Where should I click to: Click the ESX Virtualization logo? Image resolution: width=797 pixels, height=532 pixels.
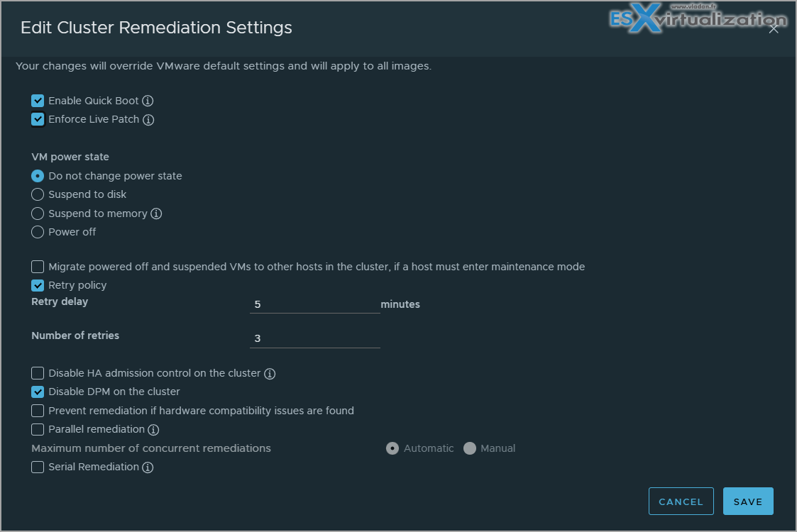tap(698, 18)
